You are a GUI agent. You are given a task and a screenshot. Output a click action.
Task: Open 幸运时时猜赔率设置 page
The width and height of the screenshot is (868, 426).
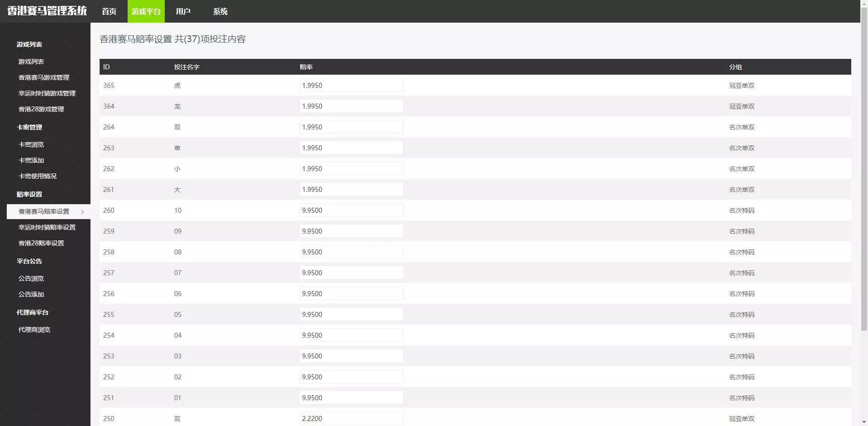[47, 227]
